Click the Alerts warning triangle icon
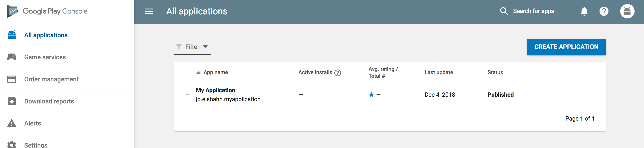This screenshot has height=148, width=644. pos(12,123)
